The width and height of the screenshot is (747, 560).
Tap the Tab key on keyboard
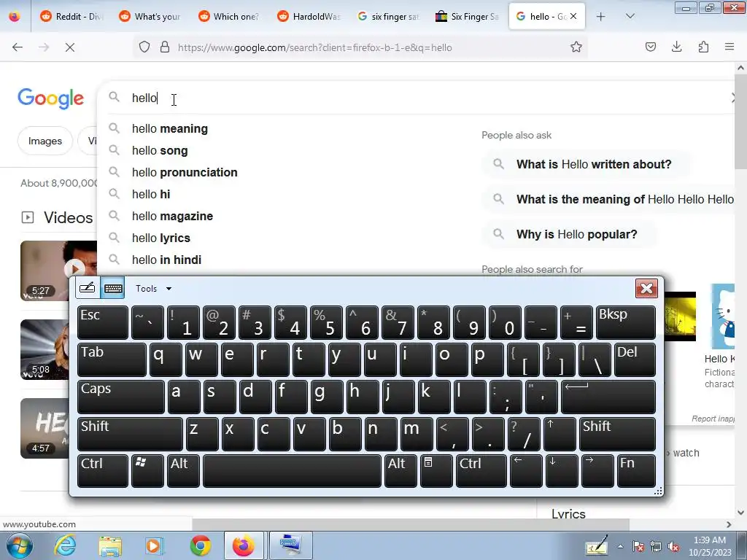[112, 359]
